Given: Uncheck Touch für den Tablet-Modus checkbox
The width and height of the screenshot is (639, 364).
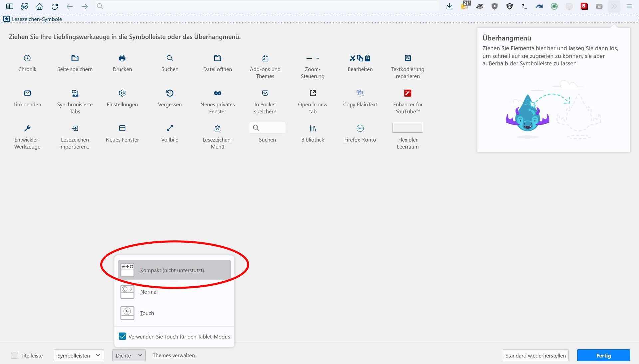Looking at the screenshot, I should 123,336.
